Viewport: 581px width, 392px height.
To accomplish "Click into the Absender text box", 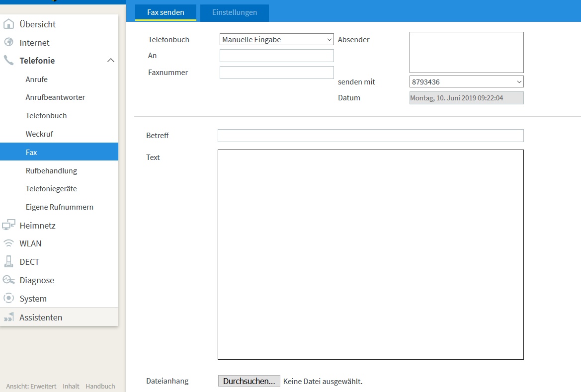I will (467, 52).
